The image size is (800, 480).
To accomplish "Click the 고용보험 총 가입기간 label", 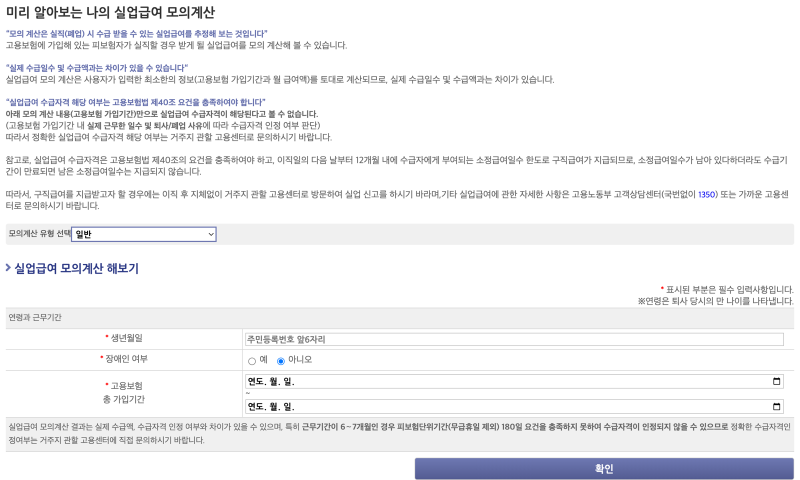I will click(x=125, y=393).
